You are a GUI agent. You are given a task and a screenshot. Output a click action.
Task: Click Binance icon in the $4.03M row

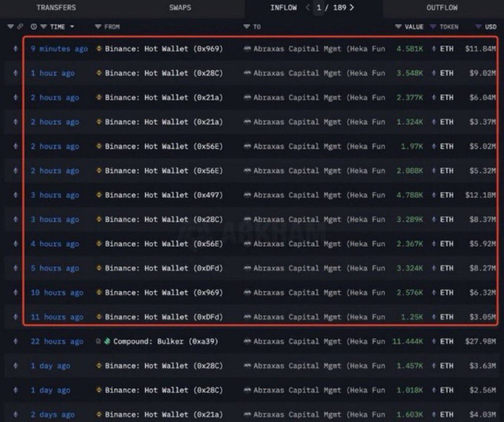pos(99,414)
